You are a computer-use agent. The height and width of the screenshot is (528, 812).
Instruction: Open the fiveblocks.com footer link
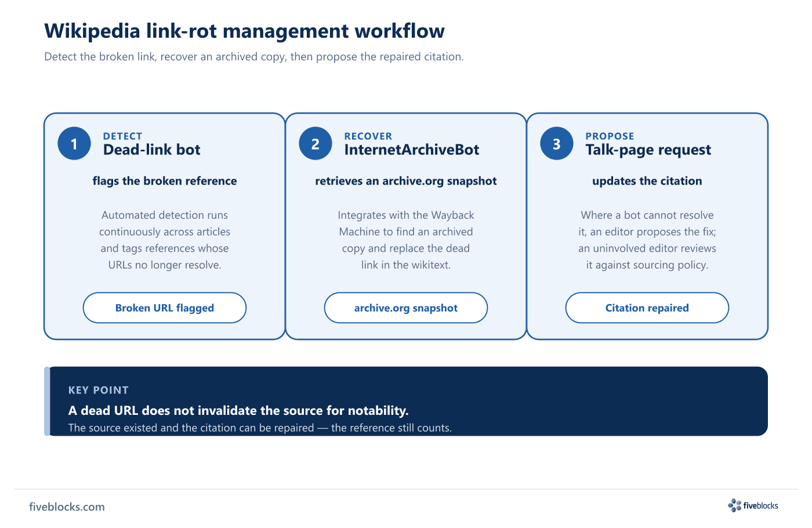[67, 507]
